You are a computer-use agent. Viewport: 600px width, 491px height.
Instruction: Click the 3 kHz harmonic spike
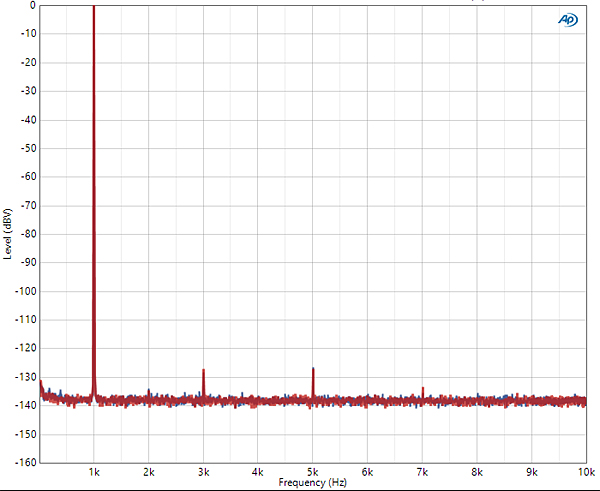(203, 383)
